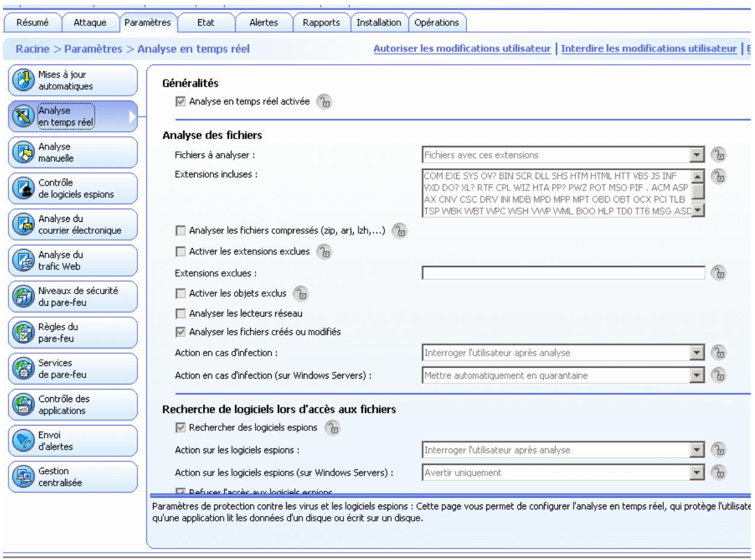Click Gestion centralisée label
Screen dimensions: 755x560
coord(60,478)
